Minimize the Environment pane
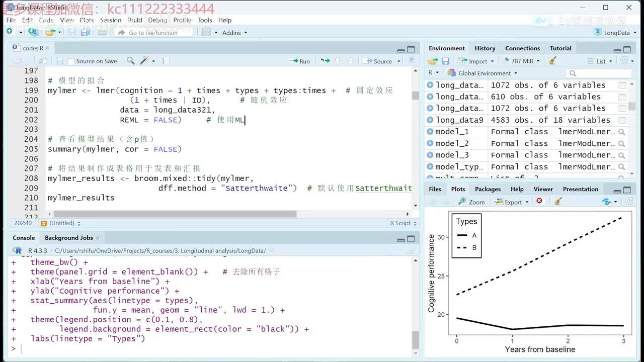 coord(617,49)
